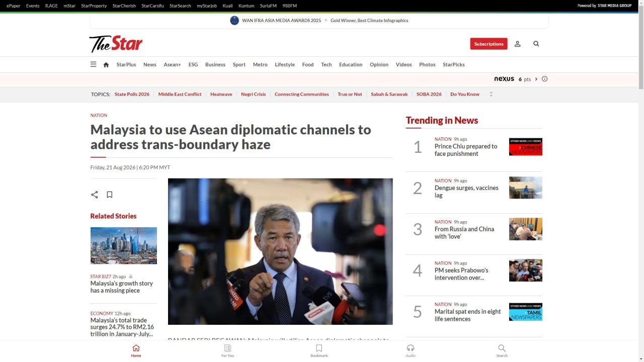Click The Star logo

click(116, 44)
